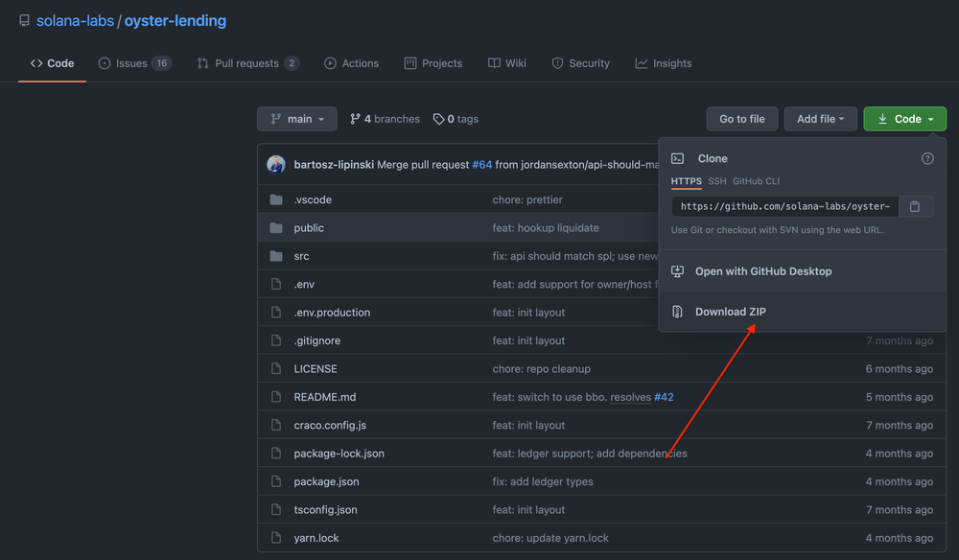Click the file icon for package.json
This screenshot has width=959, height=560.
[x=276, y=481]
